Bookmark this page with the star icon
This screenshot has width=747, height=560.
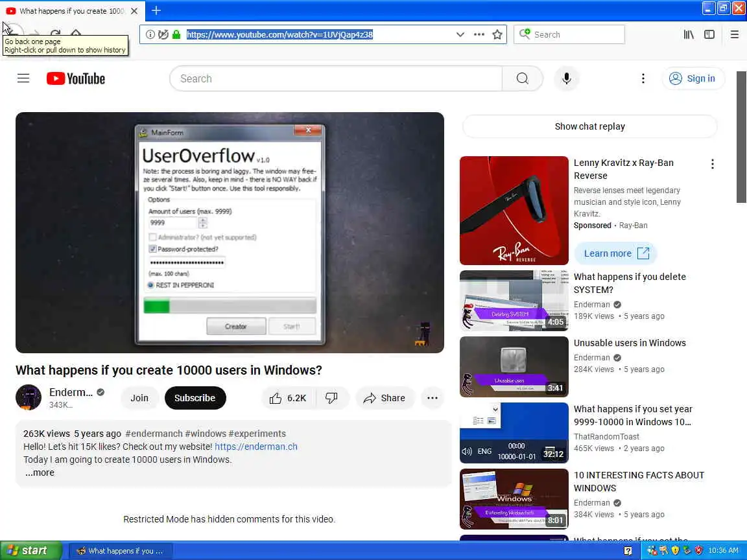(497, 34)
